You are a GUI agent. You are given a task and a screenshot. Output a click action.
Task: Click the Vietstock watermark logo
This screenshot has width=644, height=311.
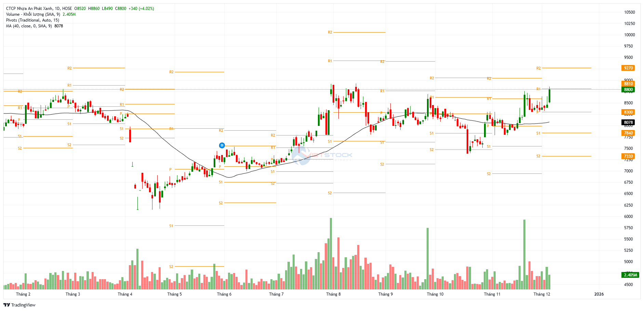(x=321, y=156)
